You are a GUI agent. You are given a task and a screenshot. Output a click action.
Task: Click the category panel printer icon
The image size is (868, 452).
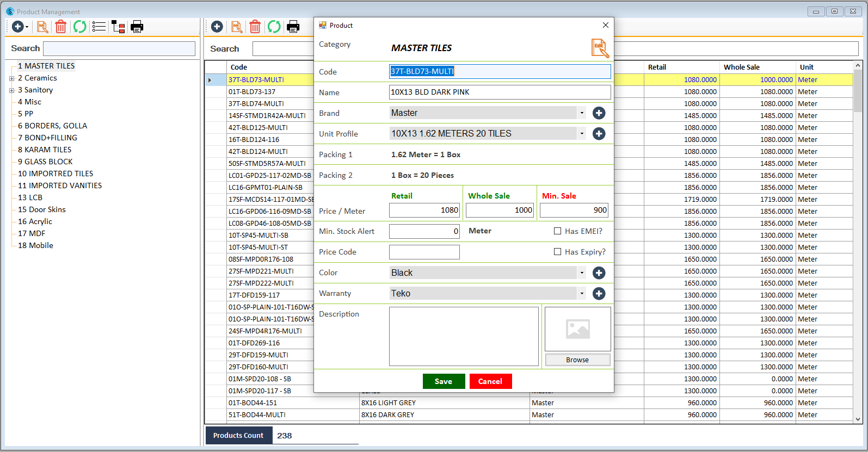pos(137,27)
